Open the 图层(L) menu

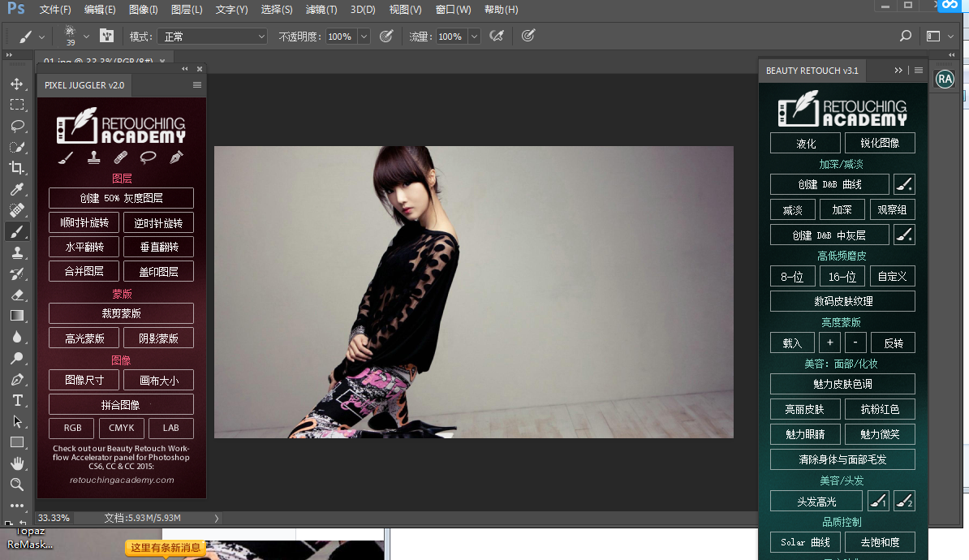(187, 9)
